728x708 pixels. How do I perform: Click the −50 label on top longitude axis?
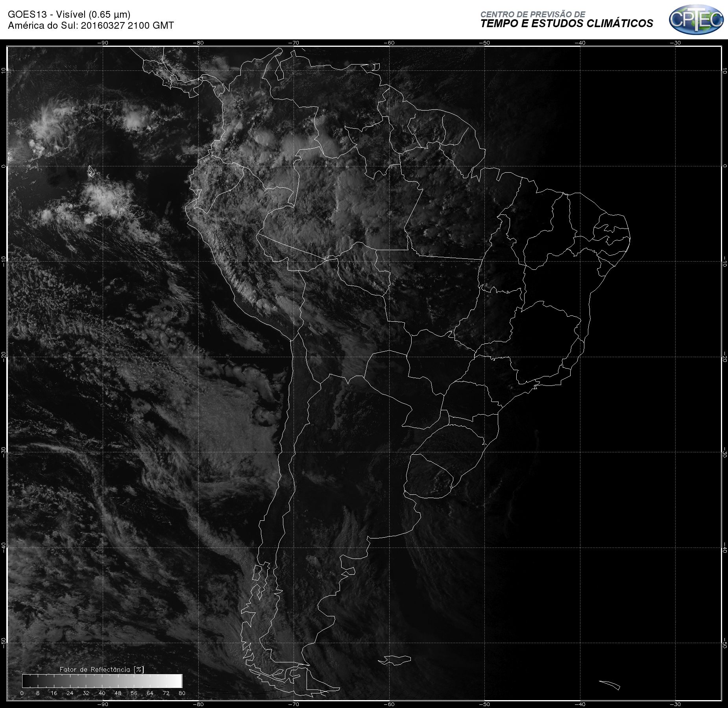484,43
